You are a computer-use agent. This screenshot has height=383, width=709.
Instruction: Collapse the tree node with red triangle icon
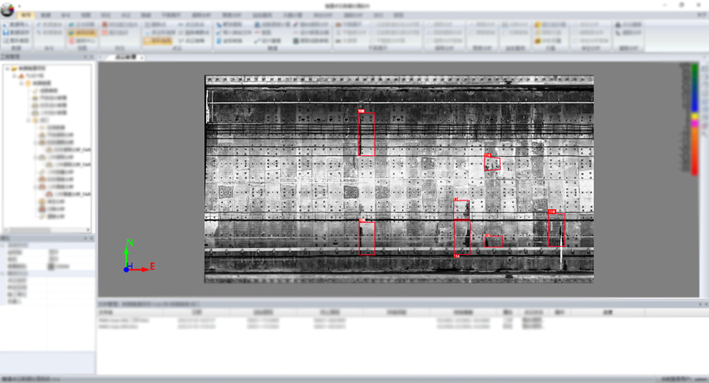(x=14, y=76)
